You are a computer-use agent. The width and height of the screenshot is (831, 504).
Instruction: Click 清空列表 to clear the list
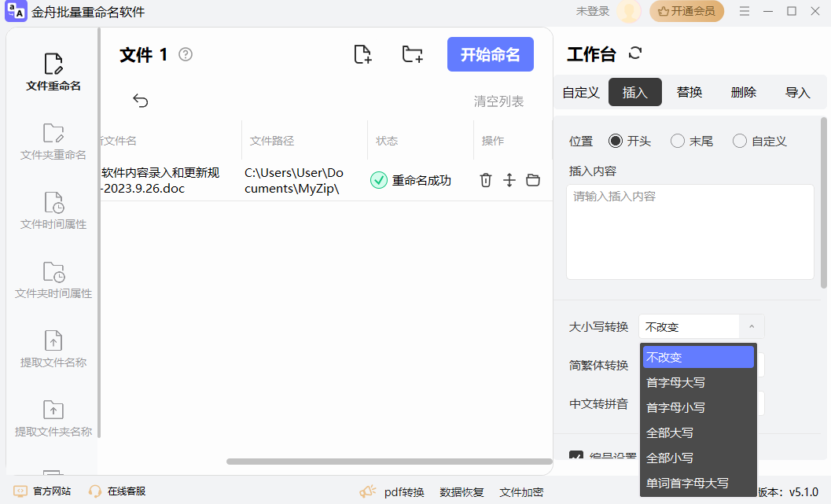(x=498, y=101)
